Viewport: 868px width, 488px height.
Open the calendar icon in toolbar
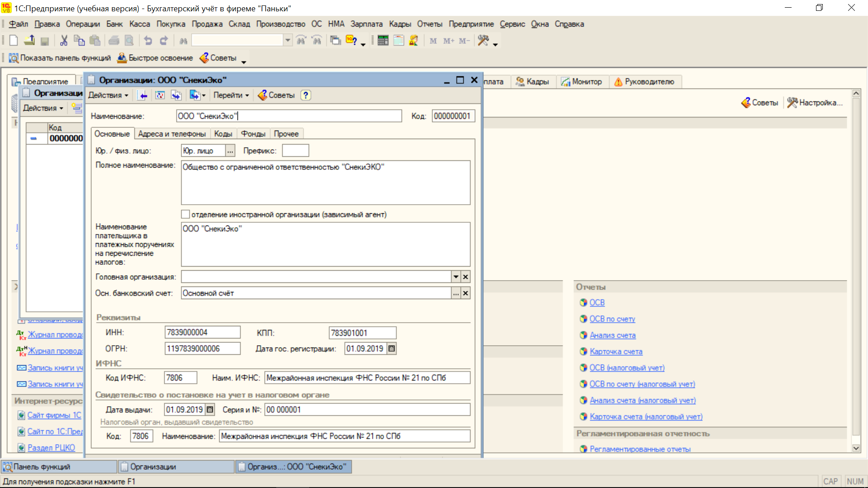click(398, 41)
